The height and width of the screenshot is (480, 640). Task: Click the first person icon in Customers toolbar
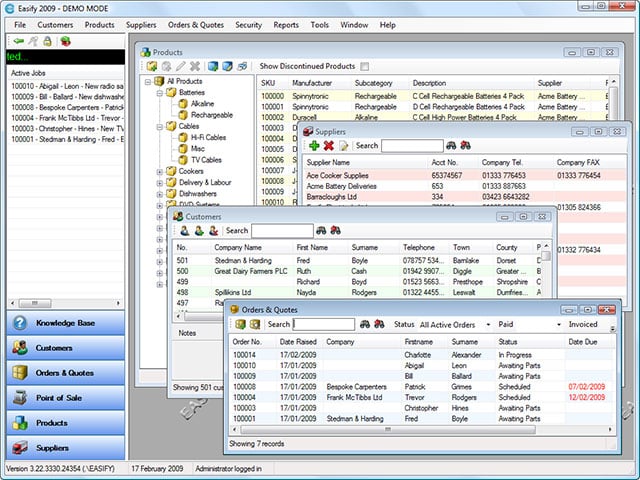pyautogui.click(x=185, y=231)
